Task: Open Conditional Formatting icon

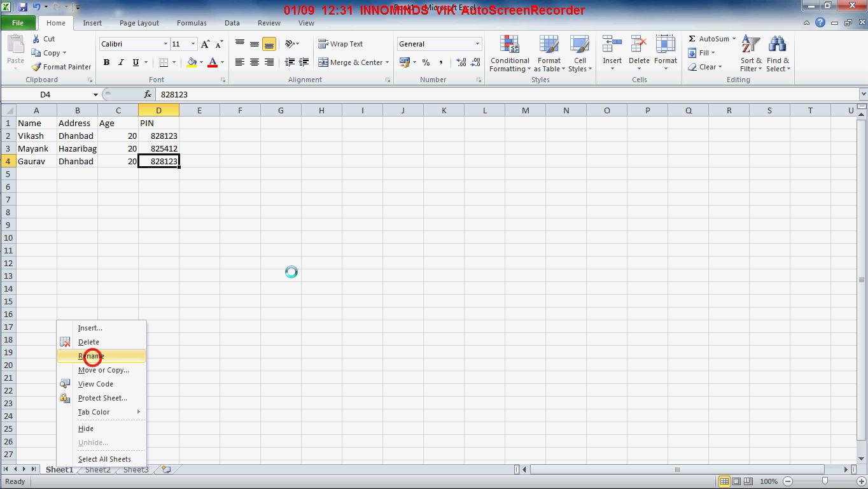Action: [x=510, y=45]
